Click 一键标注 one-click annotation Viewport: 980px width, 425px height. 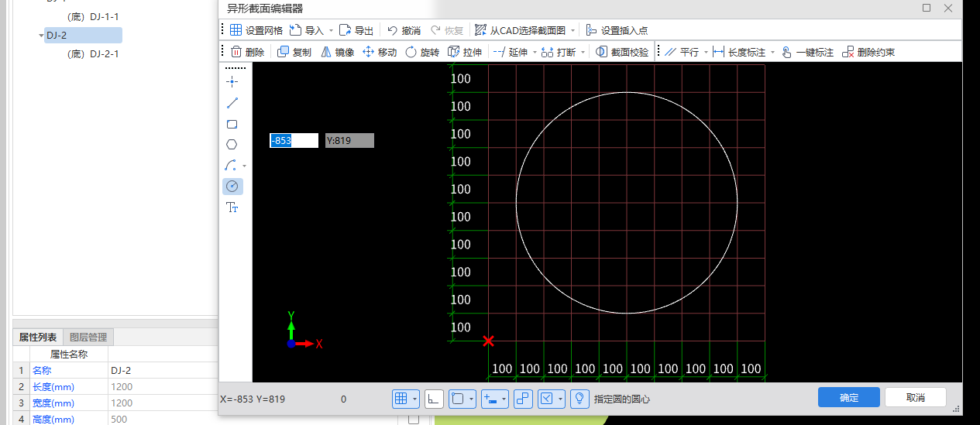click(807, 52)
